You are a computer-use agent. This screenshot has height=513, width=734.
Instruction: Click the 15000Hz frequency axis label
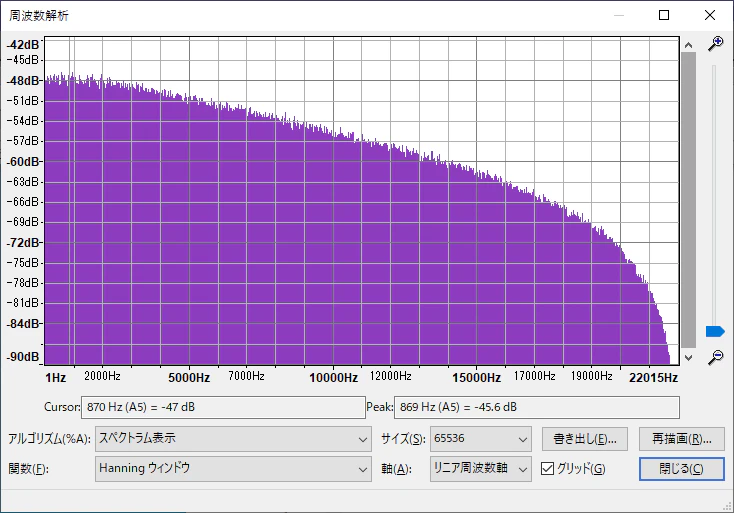(476, 378)
